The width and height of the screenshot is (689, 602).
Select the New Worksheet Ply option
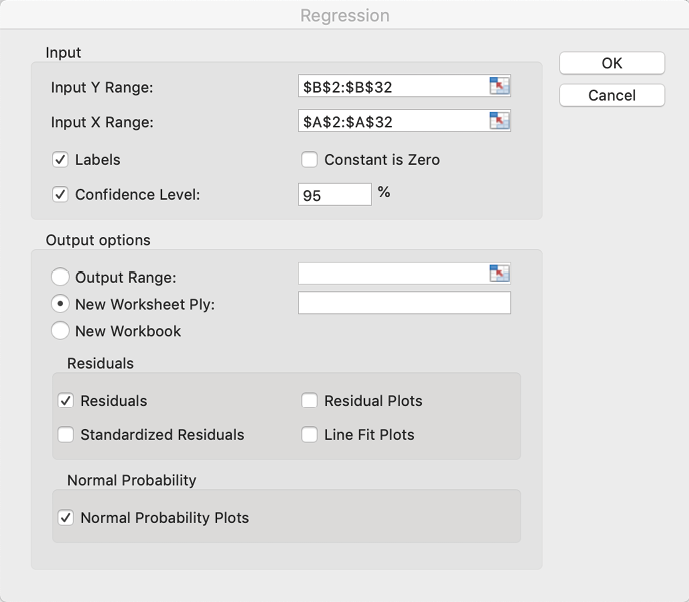point(60,304)
